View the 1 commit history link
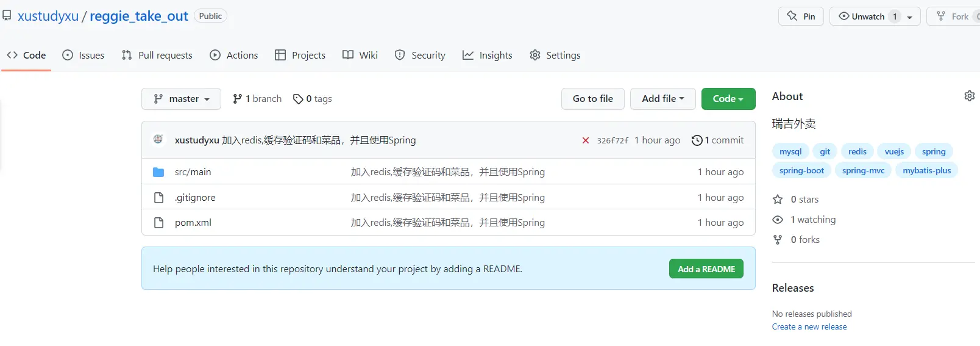The width and height of the screenshot is (980, 346). pyautogui.click(x=718, y=140)
